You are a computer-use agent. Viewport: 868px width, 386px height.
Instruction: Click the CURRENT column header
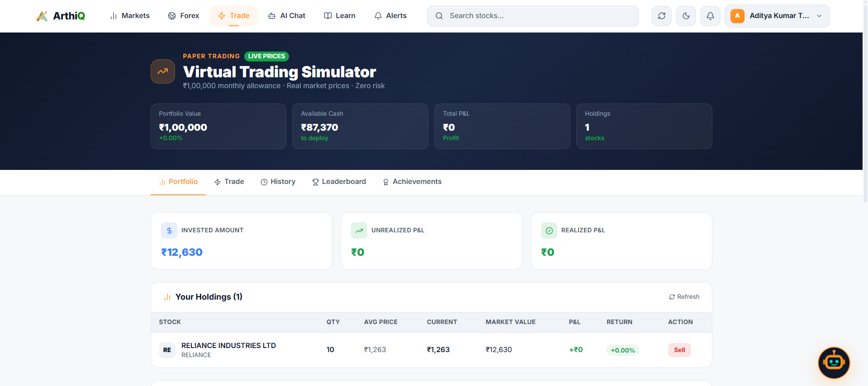click(x=442, y=322)
